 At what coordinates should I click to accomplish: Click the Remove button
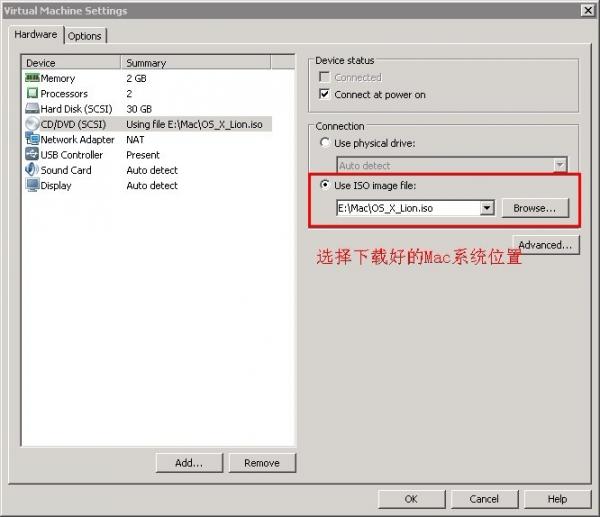262,463
